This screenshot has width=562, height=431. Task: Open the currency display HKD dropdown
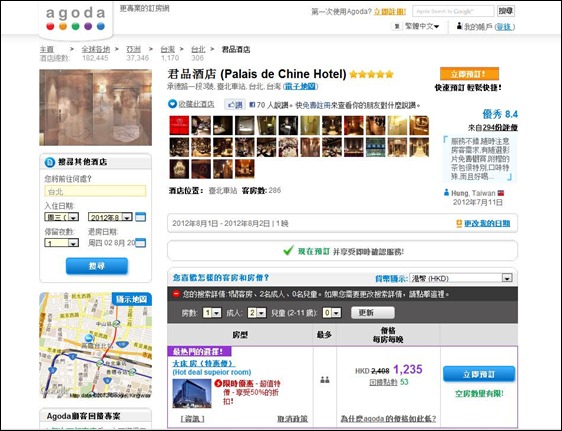tap(461, 278)
